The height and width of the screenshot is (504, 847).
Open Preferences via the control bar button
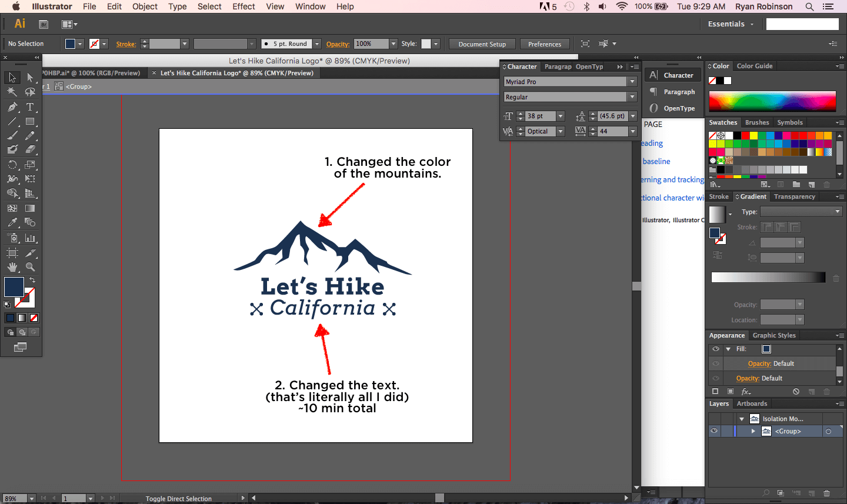click(x=545, y=44)
